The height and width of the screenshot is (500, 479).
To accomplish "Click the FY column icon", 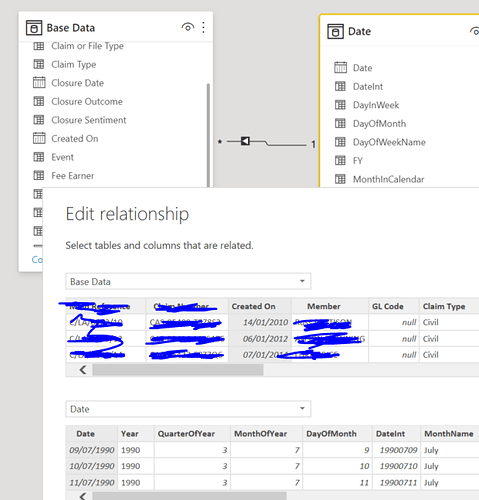I will pyautogui.click(x=340, y=161).
